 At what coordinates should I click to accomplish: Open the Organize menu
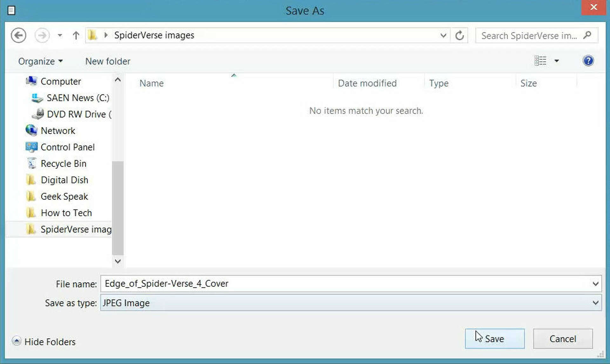pos(40,61)
